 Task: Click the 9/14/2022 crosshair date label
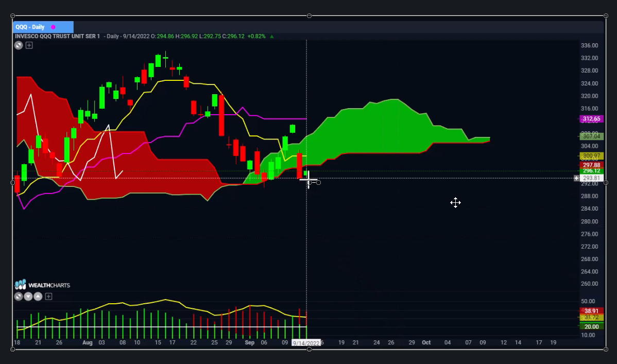[x=306, y=343]
